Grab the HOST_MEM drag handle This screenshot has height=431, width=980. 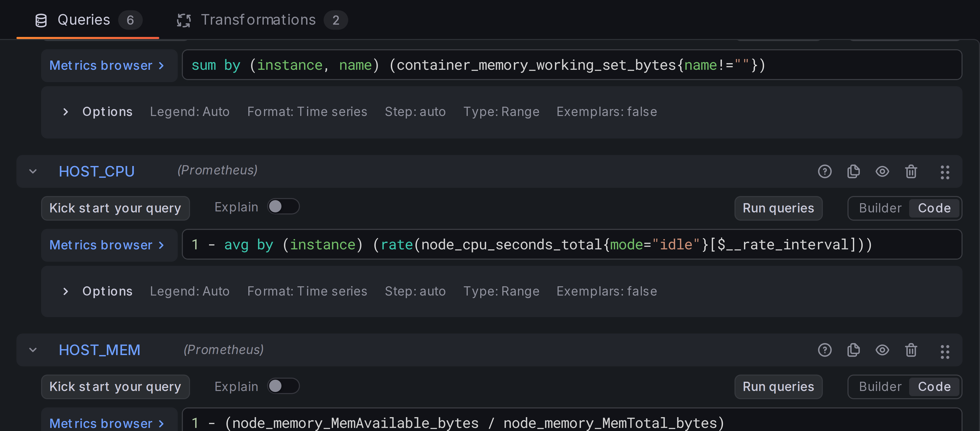point(945,351)
